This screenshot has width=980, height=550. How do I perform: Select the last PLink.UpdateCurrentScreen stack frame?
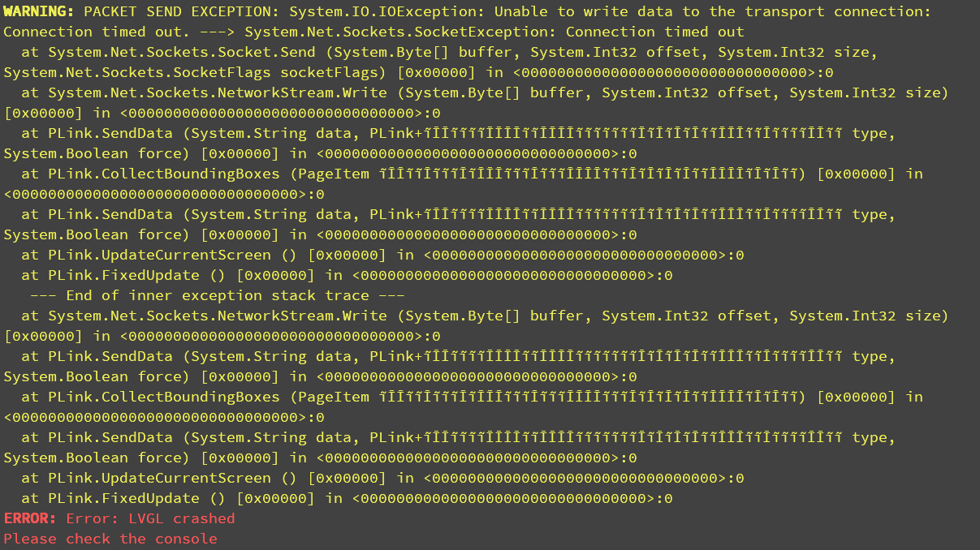pos(382,478)
